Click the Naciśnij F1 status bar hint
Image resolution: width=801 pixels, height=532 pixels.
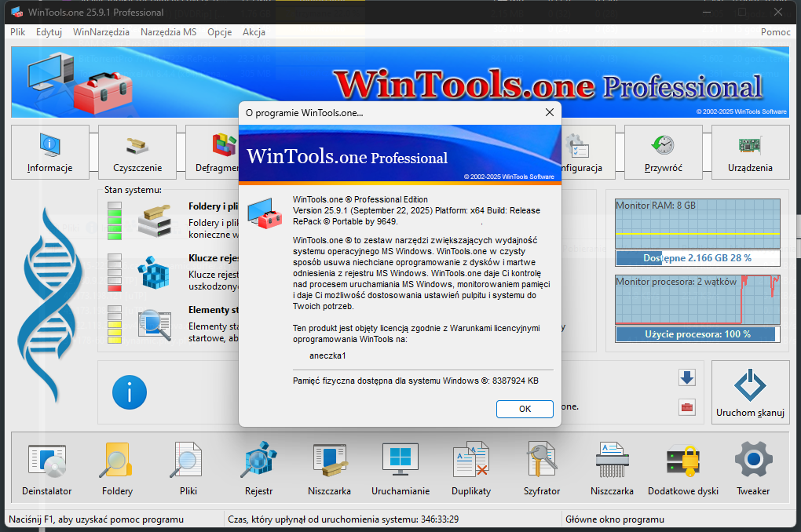point(96,519)
